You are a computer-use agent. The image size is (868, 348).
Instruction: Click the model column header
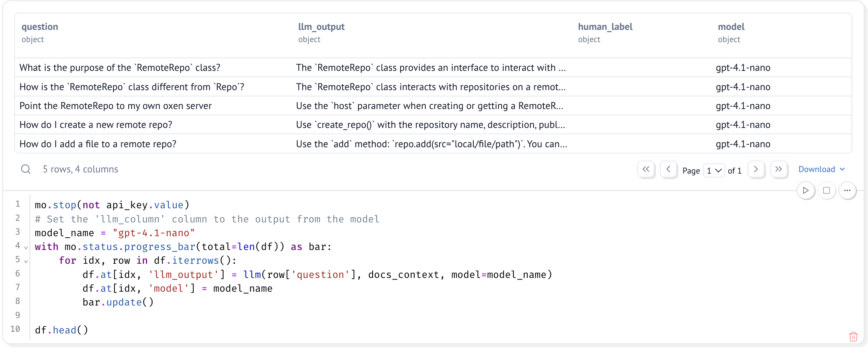click(x=731, y=27)
